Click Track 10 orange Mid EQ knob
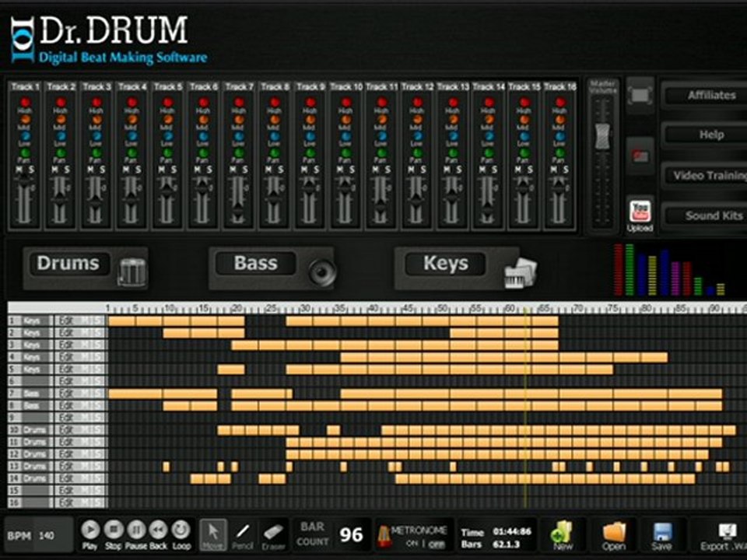 pyautogui.click(x=346, y=120)
